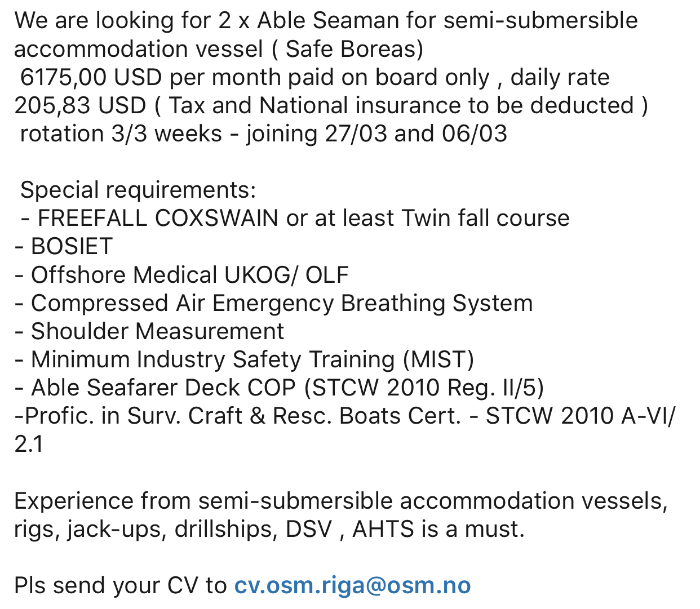Viewport: 700px width, 609px height.
Task: Click the Pls send your CV text
Action: [120, 585]
